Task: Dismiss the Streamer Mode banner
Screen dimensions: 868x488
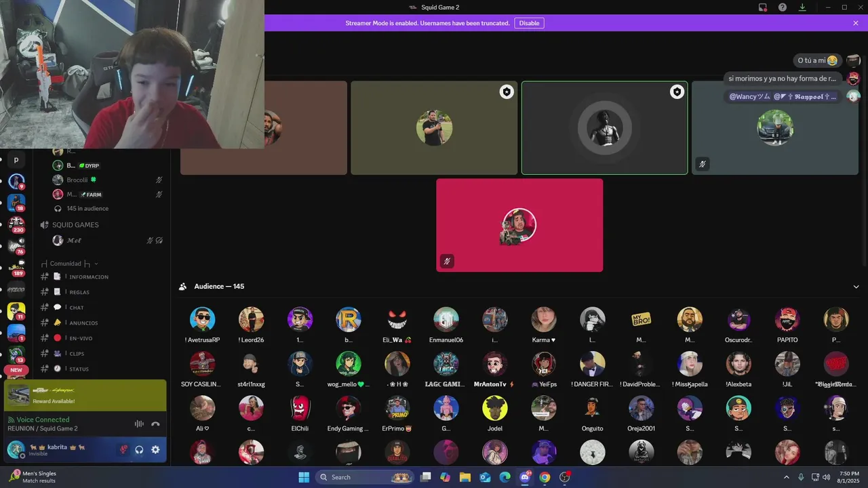Action: tap(856, 23)
